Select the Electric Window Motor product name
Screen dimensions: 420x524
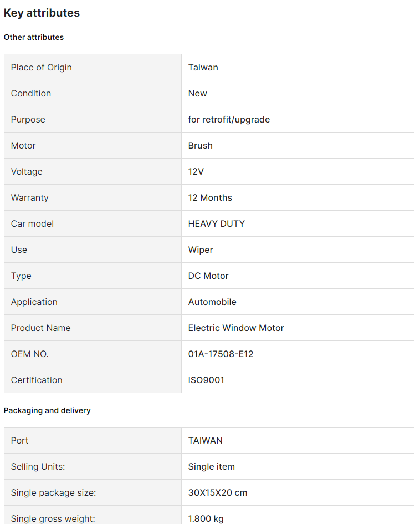[x=236, y=328]
